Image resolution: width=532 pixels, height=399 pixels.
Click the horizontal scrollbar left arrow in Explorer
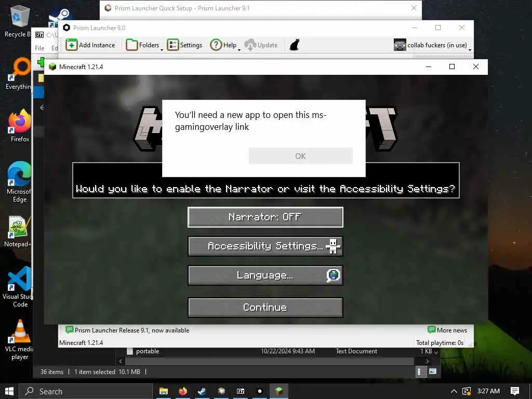coord(121,361)
